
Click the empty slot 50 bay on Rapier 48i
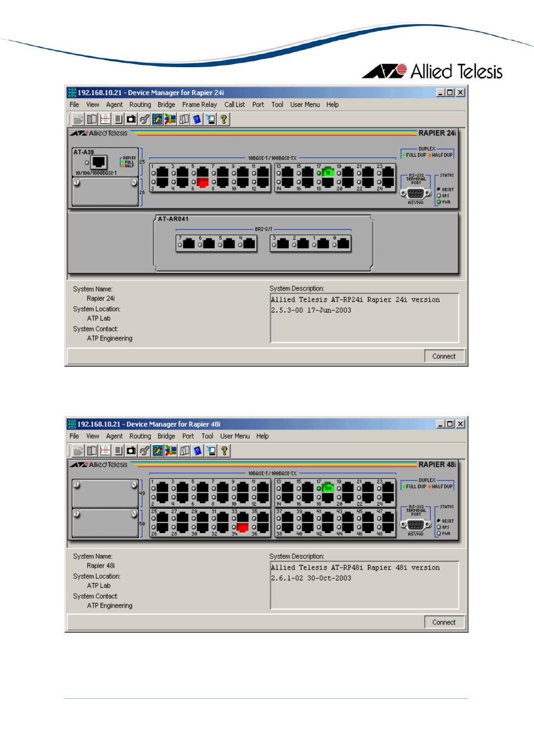[x=105, y=523]
